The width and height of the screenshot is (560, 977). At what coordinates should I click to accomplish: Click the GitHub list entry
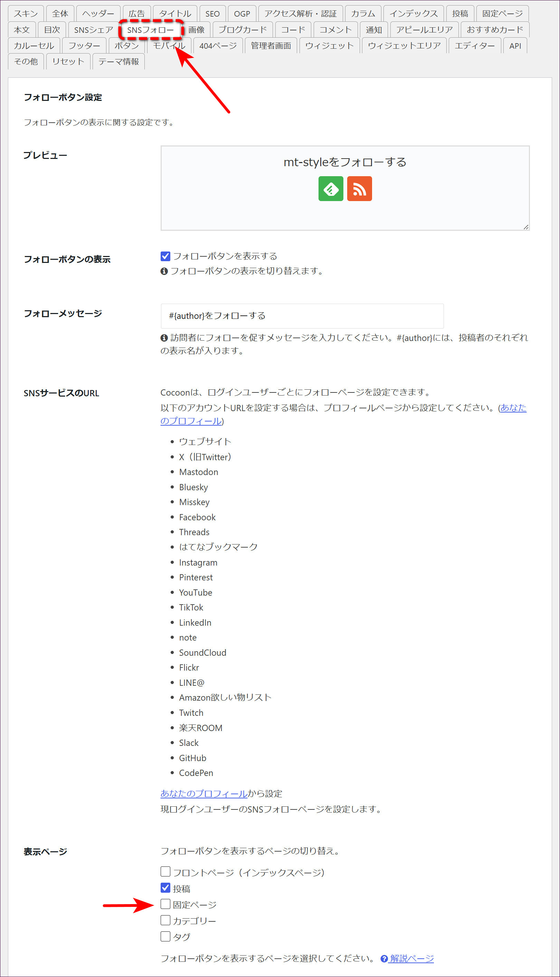pyautogui.click(x=193, y=758)
